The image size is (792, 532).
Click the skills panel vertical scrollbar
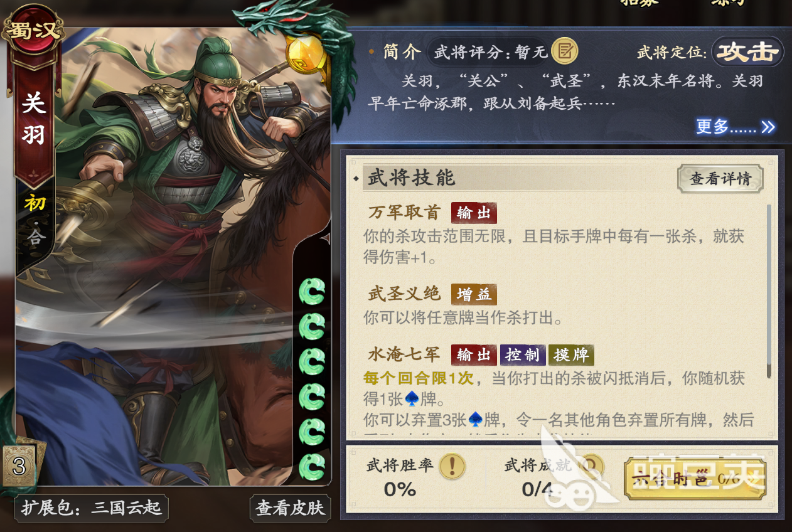(x=769, y=291)
